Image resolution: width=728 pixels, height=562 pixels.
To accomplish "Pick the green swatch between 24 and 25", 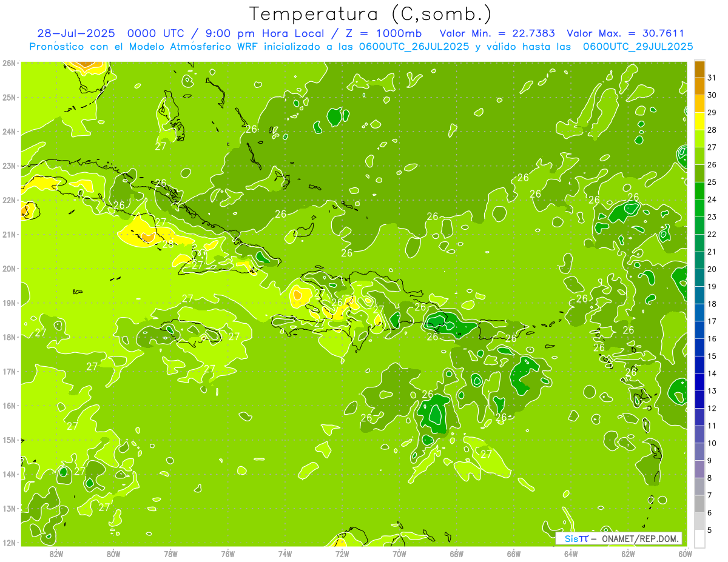I will 699,190.
